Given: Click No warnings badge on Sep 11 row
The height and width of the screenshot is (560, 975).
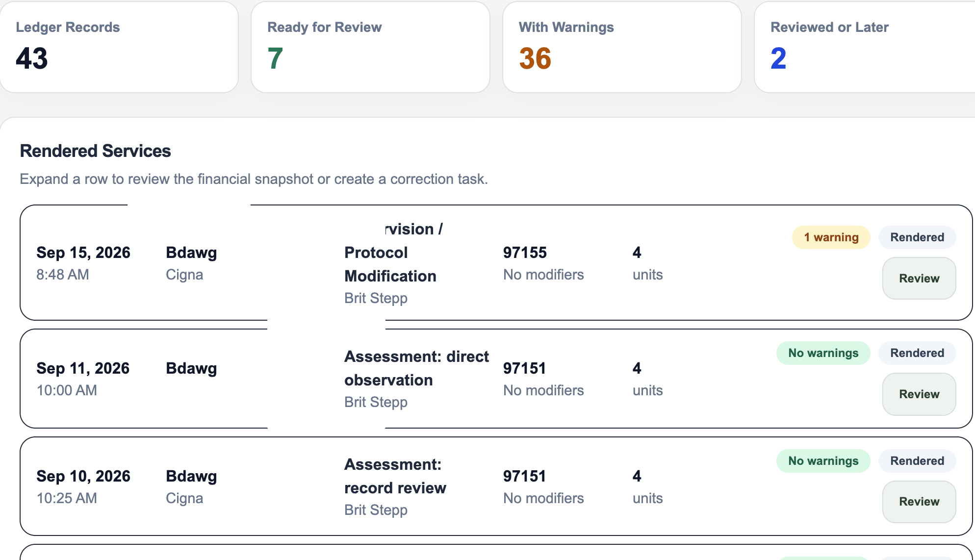Looking at the screenshot, I should pyautogui.click(x=823, y=353).
